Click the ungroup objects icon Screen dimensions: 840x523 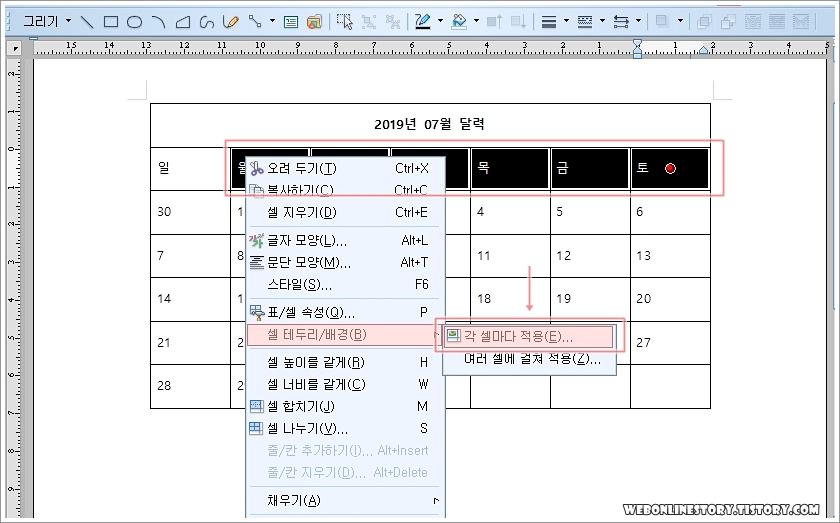(x=393, y=22)
